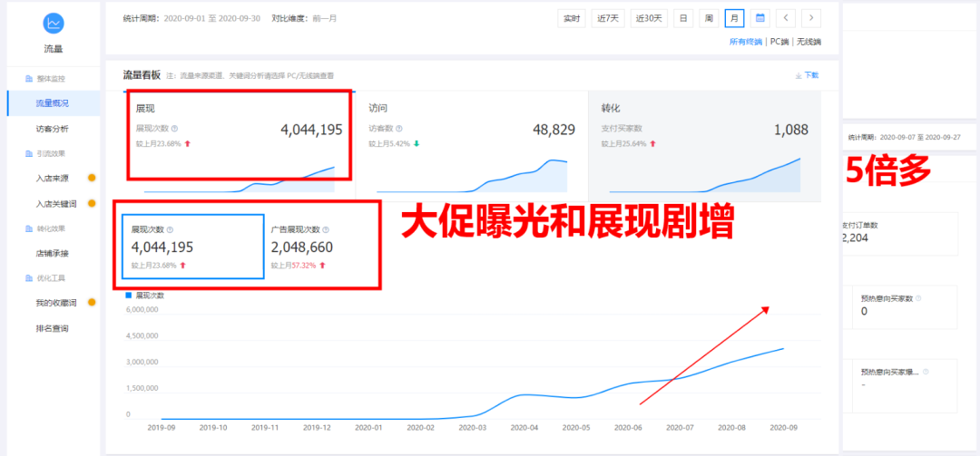980x456 pixels.
Task: Go to previous period with left arrow
Action: pyautogui.click(x=786, y=18)
